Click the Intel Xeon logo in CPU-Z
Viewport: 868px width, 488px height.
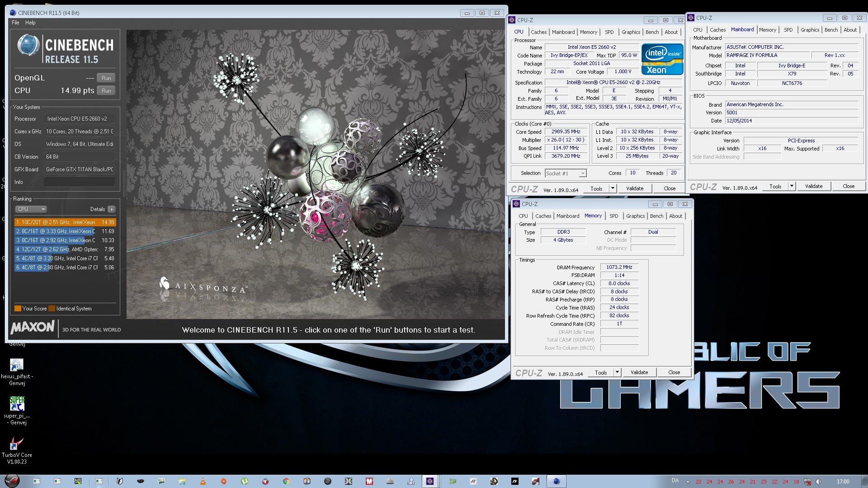click(x=662, y=59)
